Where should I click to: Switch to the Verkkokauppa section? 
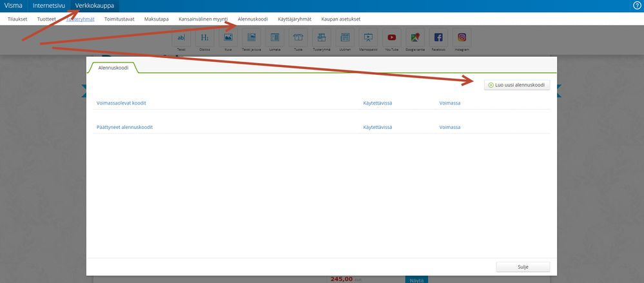[95, 6]
